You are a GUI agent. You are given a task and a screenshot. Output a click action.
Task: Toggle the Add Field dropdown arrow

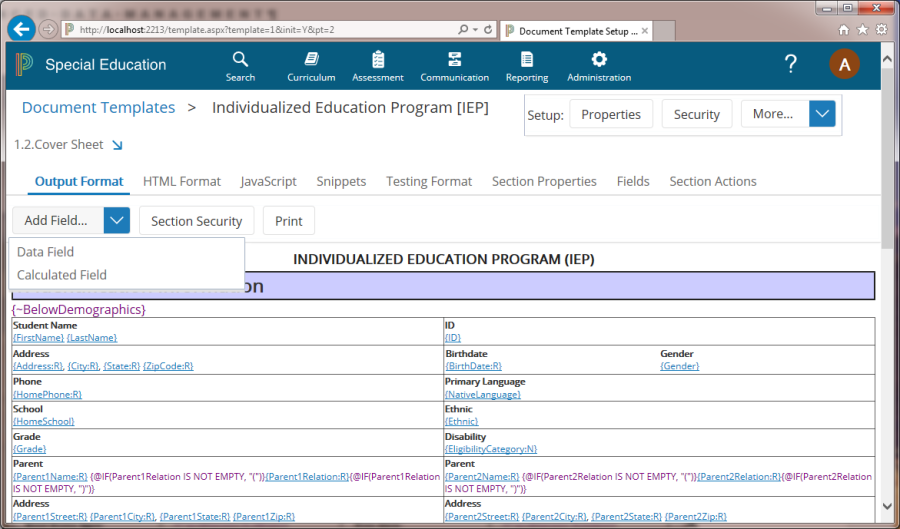[x=117, y=221]
